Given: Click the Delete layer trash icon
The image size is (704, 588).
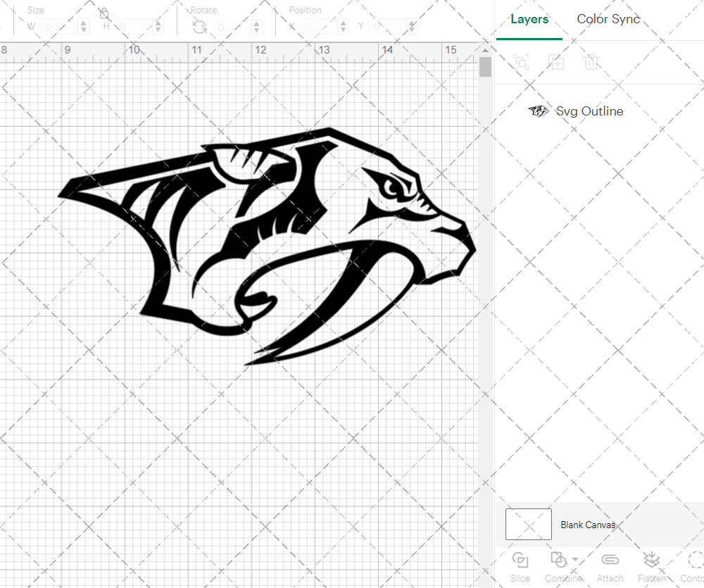Looking at the screenshot, I should 591,62.
